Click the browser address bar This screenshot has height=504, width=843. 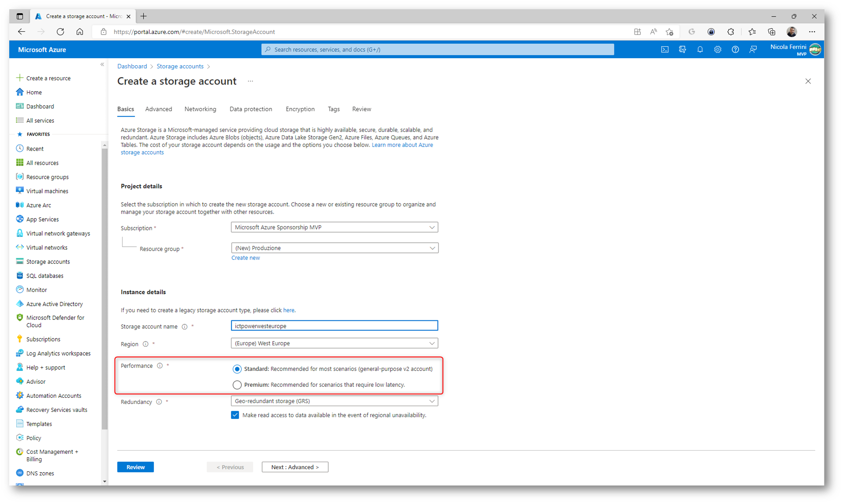361,32
